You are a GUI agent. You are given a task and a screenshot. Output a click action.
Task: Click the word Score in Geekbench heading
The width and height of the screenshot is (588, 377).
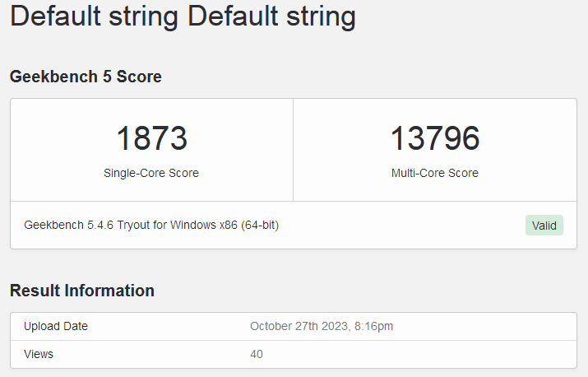point(139,77)
